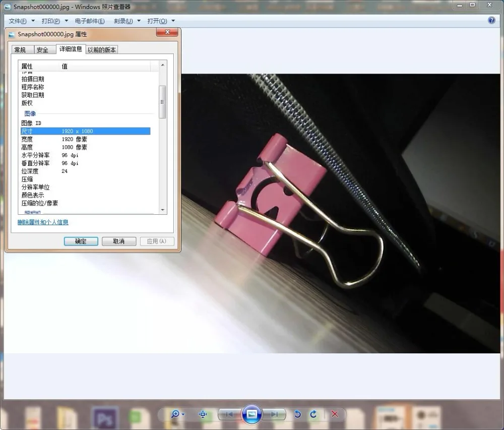Image resolution: width=504 pixels, height=430 pixels.
Task: Click the properties list scrollbar thumb
Action: coord(162,101)
